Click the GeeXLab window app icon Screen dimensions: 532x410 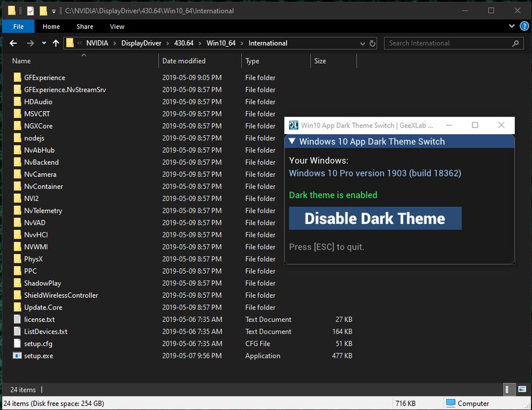(293, 125)
